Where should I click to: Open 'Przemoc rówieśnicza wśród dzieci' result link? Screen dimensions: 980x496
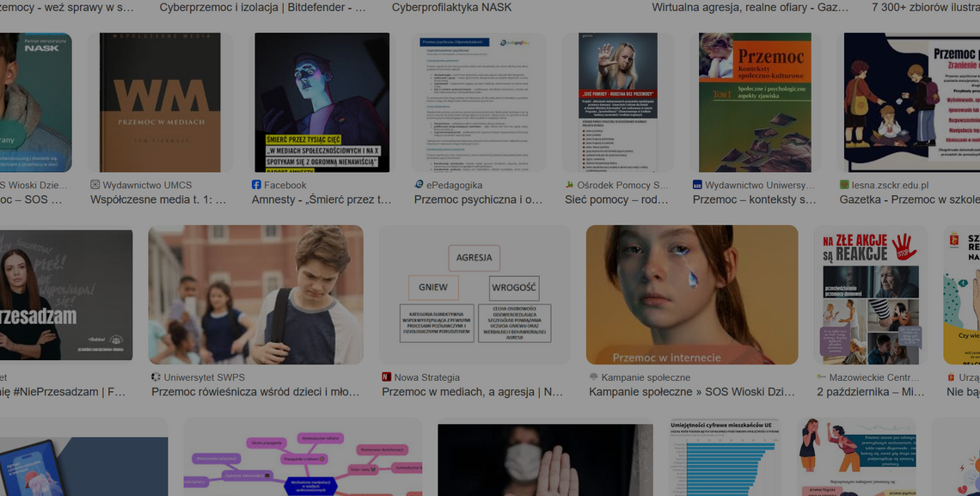click(255, 392)
